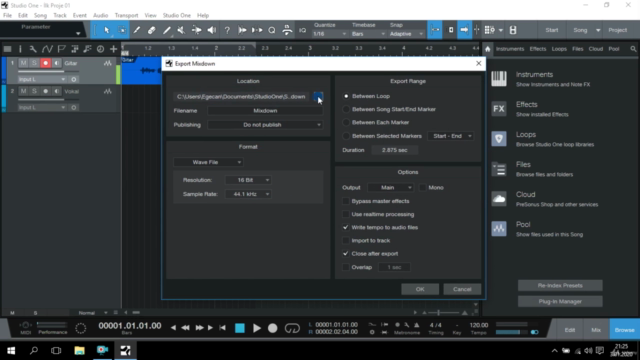Select the Listen tool speaker icon
640x360 pixels.
pyautogui.click(x=211, y=30)
